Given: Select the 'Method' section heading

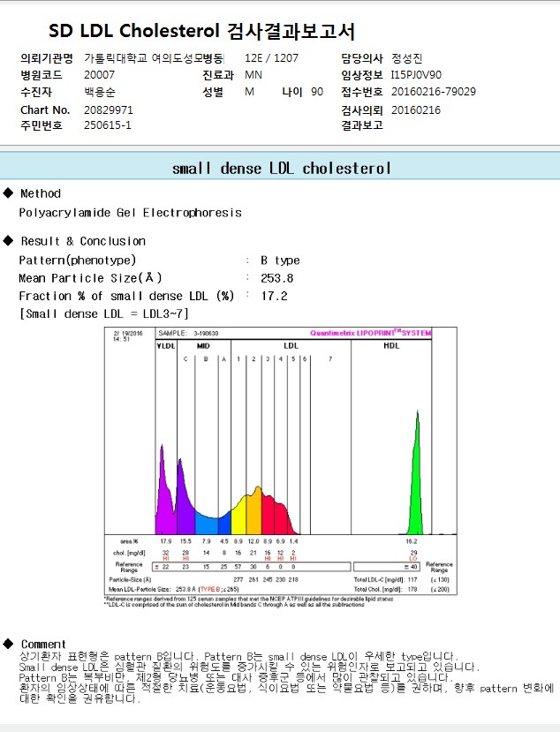Looking at the screenshot, I should 41,193.
